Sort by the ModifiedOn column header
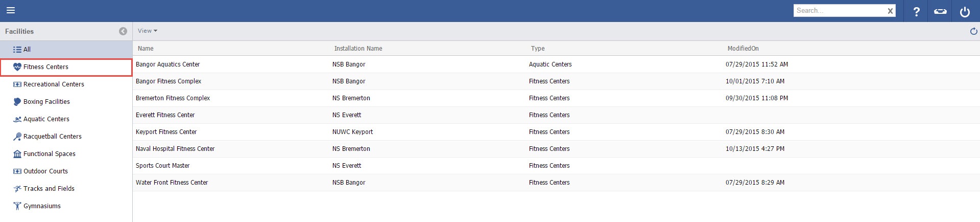980x222 pixels. pyautogui.click(x=743, y=49)
